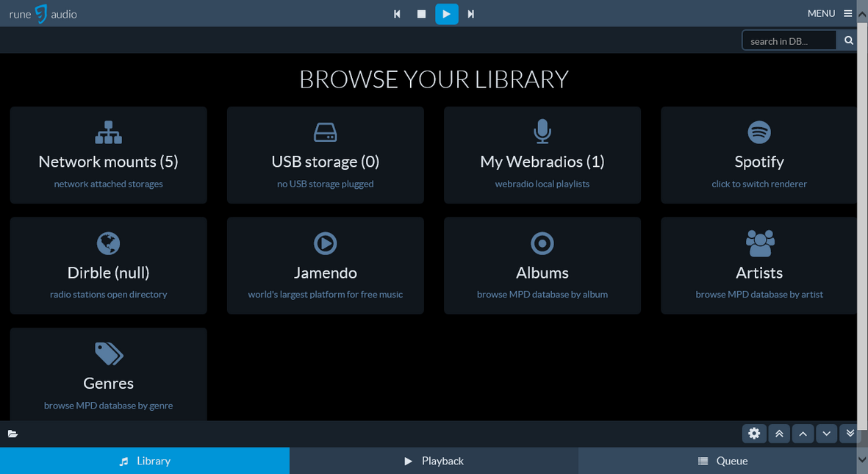
Task: Open the Jamendo tile
Action: pyautogui.click(x=326, y=266)
